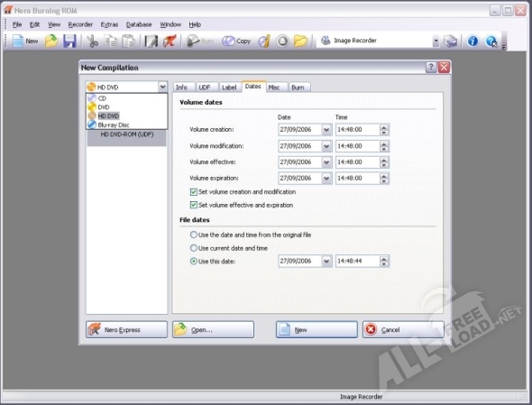Click the Eject disc icon in toolbar

point(282,41)
